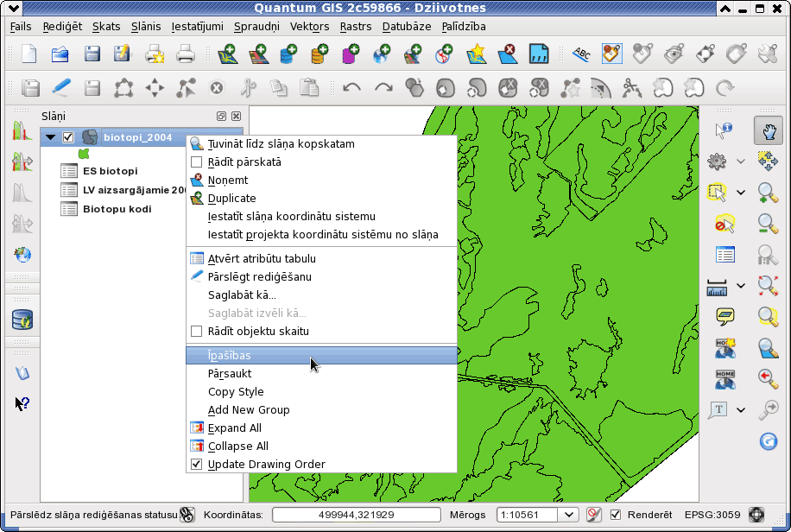
Task: Click the Koordinātas coordinate input field
Action: coord(356,515)
